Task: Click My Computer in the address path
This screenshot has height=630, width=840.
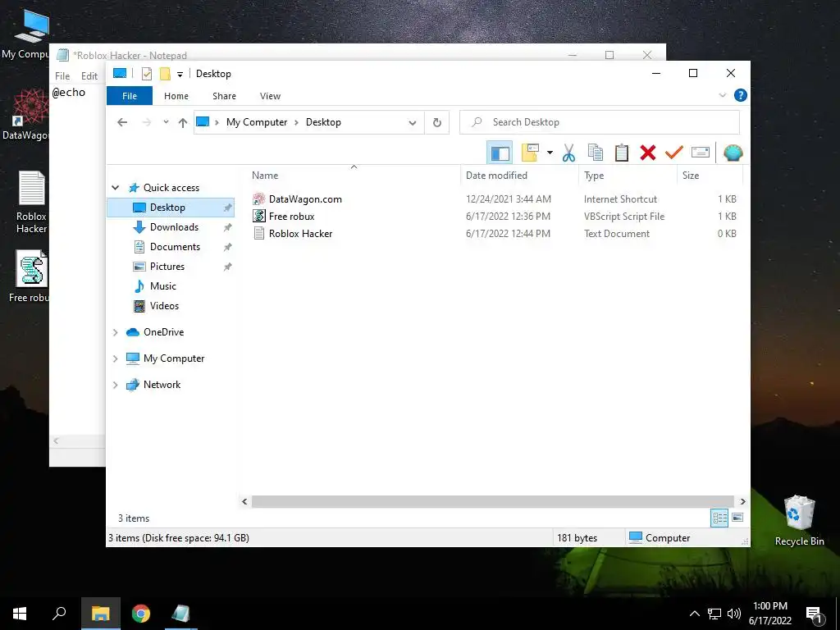Action: 257,122
